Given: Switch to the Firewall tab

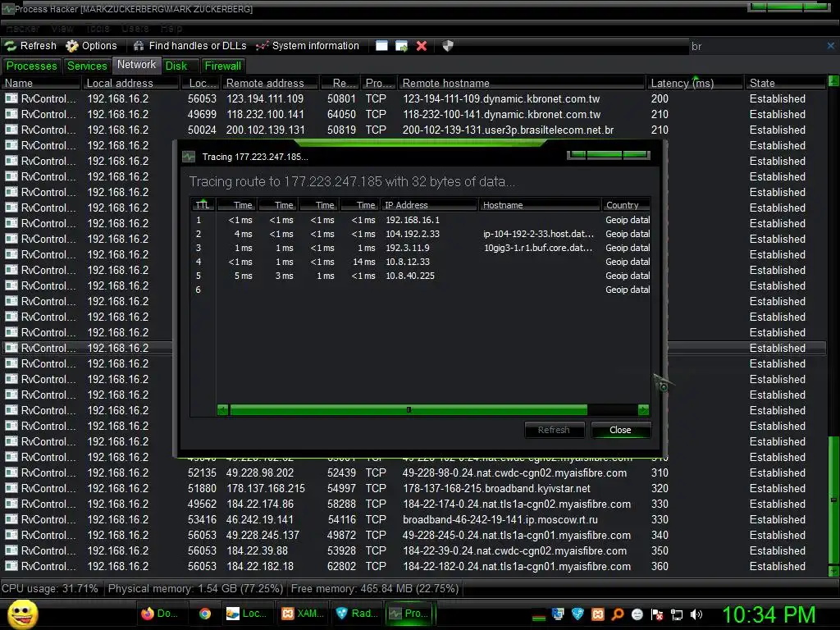Looking at the screenshot, I should pos(223,66).
